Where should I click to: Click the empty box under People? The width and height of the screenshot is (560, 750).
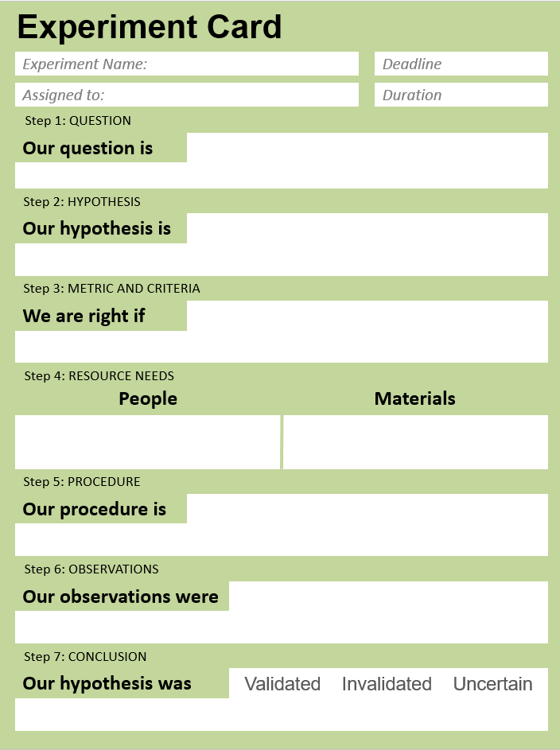[x=147, y=442]
